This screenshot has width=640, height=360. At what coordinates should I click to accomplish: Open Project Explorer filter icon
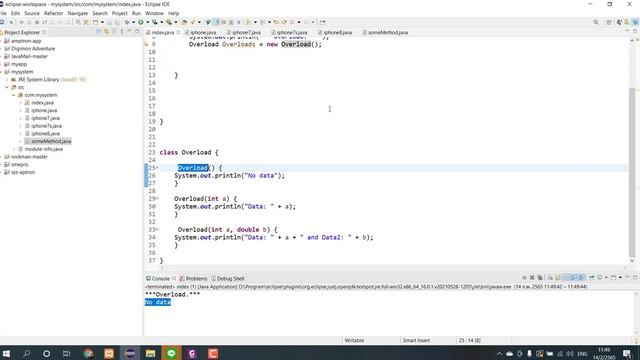point(114,32)
